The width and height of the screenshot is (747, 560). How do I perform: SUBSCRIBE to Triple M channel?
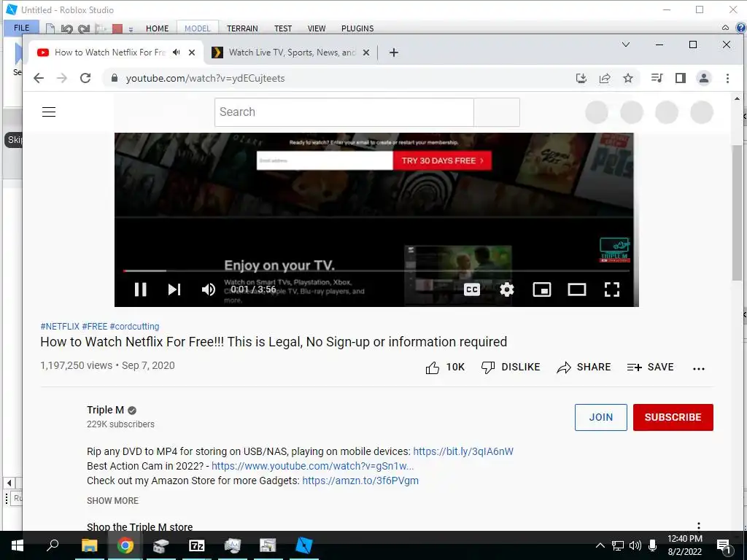(x=673, y=417)
